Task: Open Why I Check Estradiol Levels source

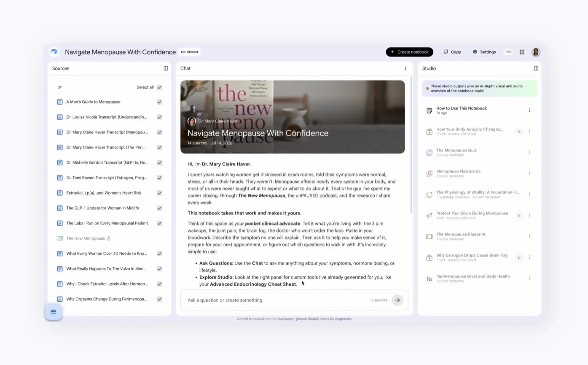Action: click(107, 284)
